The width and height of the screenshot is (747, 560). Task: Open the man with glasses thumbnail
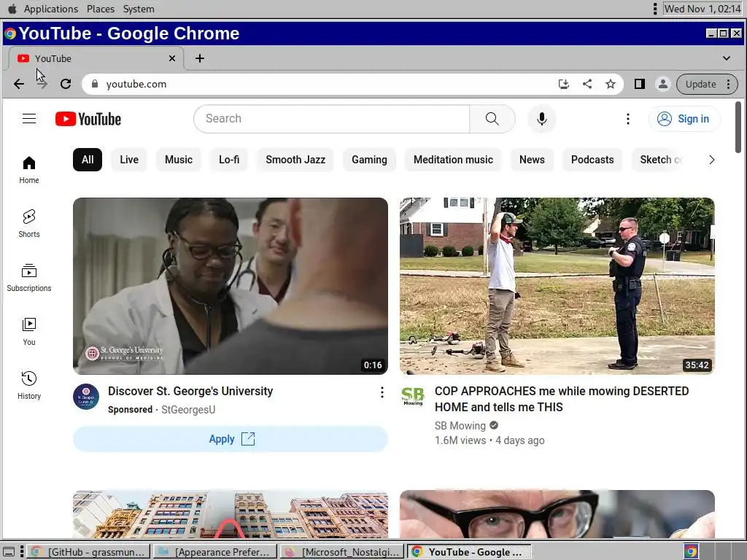click(557, 514)
